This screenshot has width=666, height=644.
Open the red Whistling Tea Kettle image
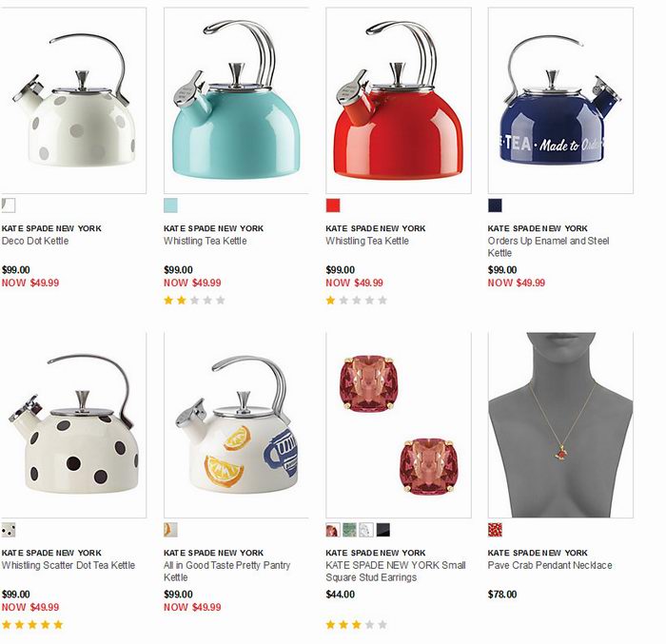399,100
